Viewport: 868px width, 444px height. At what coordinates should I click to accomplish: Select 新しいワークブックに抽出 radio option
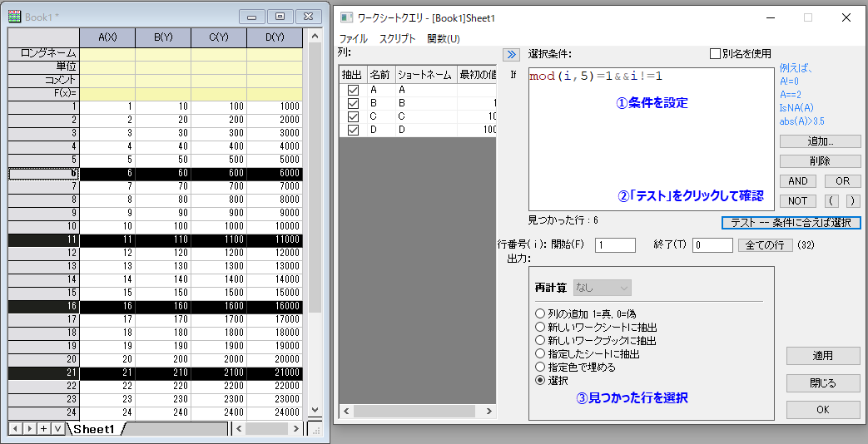pos(540,340)
